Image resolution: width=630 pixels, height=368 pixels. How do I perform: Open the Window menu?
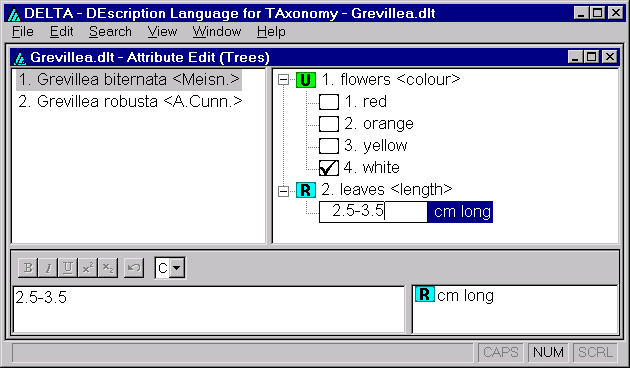(x=217, y=31)
